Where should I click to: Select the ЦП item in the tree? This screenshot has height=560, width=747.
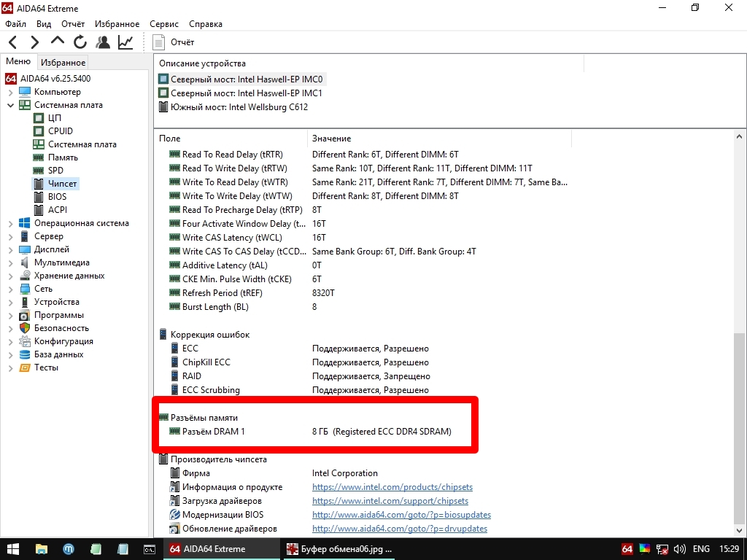pyautogui.click(x=54, y=118)
